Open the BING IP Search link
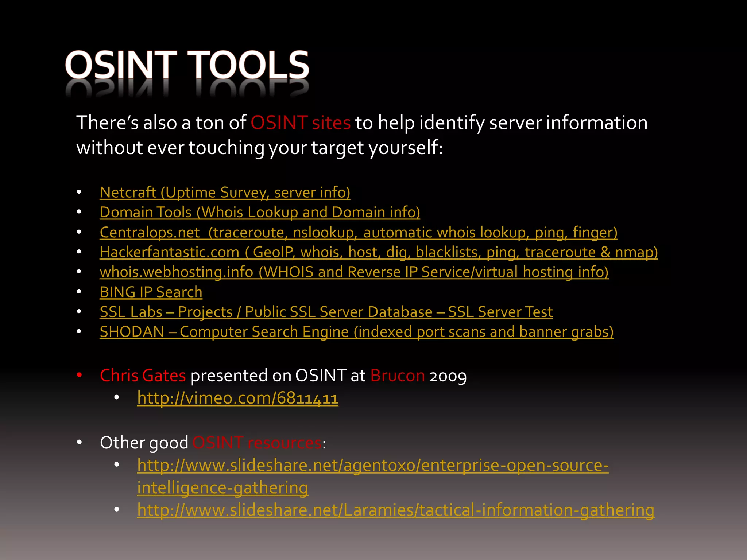Viewport: 747px width, 560px height. tap(151, 292)
